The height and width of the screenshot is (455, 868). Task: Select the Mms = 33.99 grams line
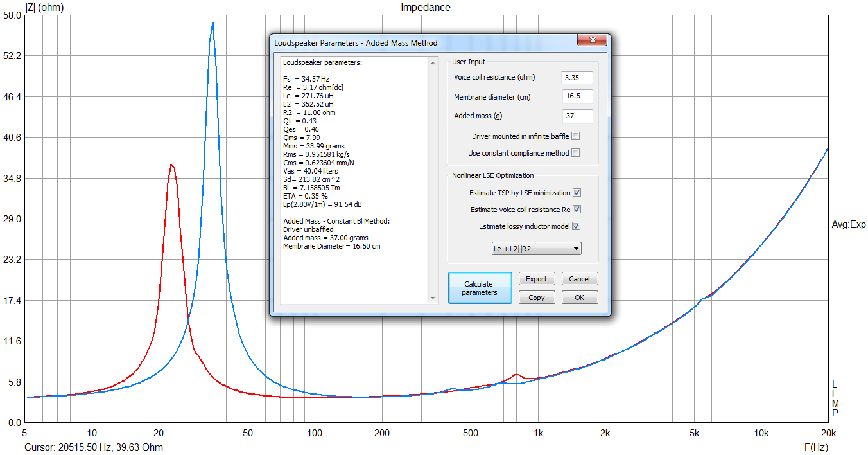pos(313,146)
